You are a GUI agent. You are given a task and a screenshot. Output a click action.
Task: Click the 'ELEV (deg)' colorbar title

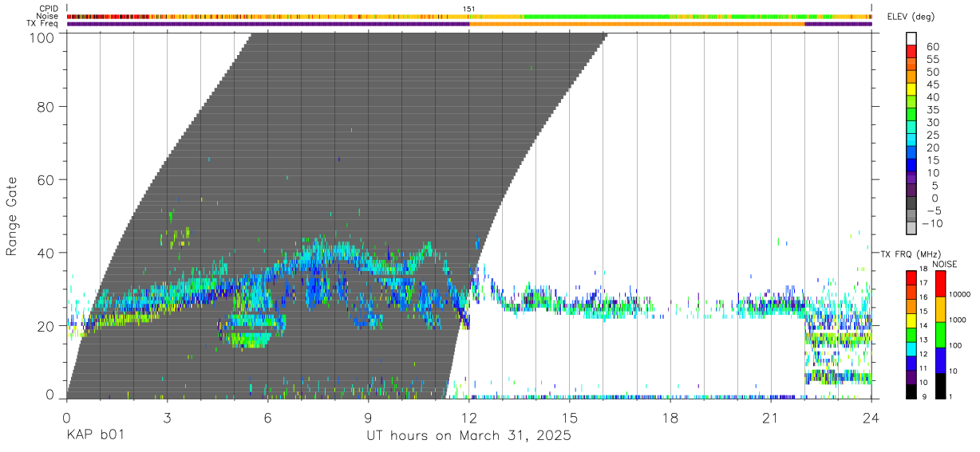pyautogui.click(x=912, y=17)
